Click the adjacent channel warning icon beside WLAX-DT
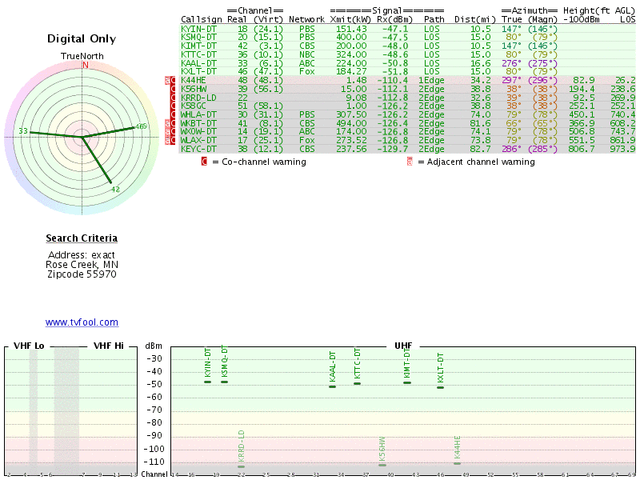This screenshot has height=480, width=640. (167, 140)
